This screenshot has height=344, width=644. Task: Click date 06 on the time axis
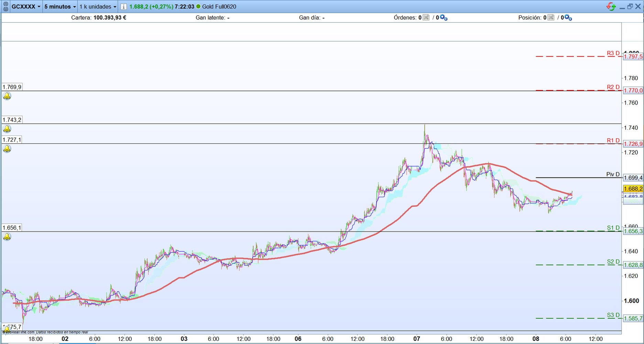298,339
